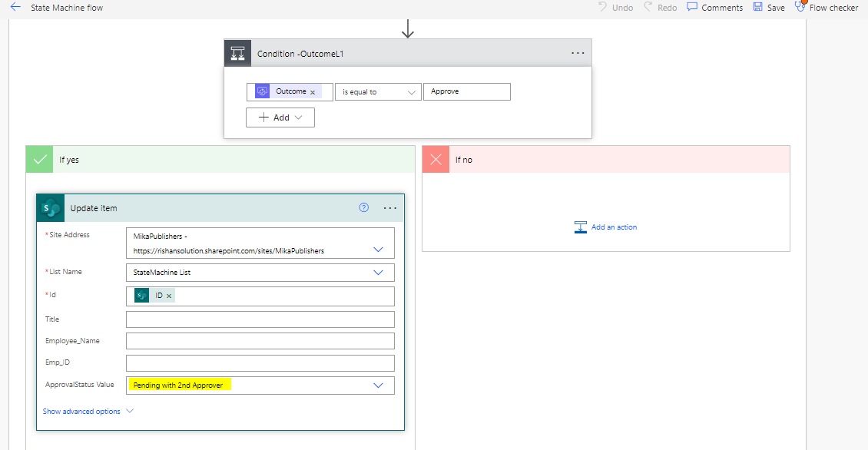Click the If no red X header

point(436,160)
